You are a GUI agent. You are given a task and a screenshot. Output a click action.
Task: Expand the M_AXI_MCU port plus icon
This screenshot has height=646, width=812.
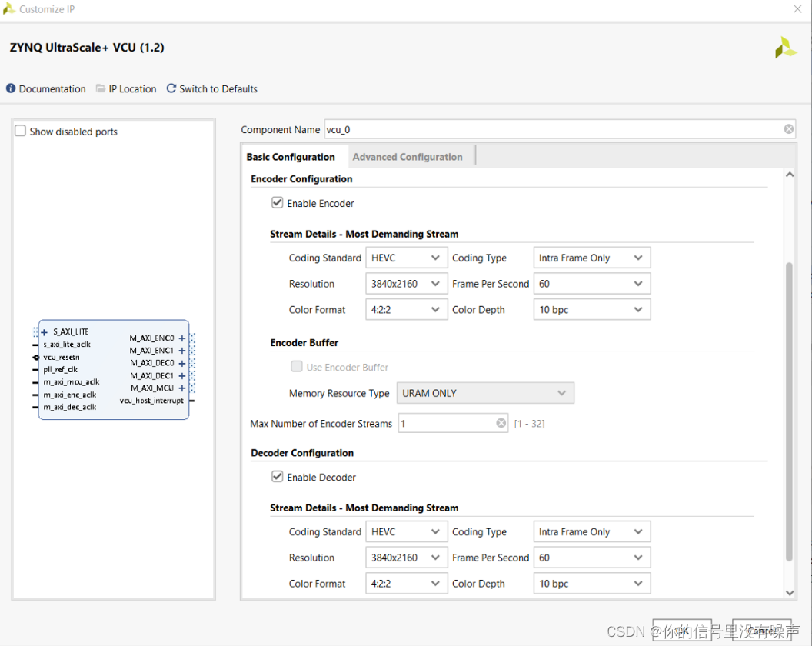tap(181, 388)
